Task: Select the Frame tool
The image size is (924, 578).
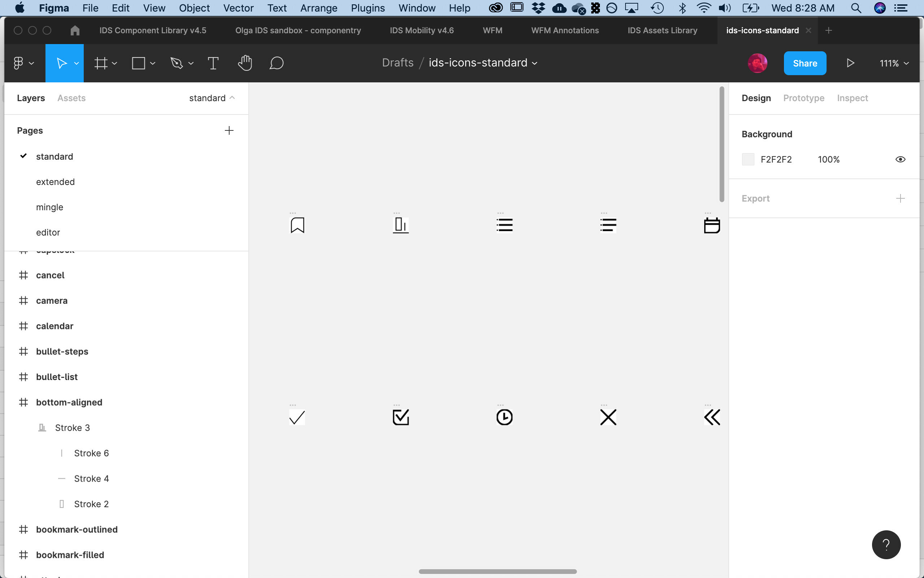Action: coord(101,63)
